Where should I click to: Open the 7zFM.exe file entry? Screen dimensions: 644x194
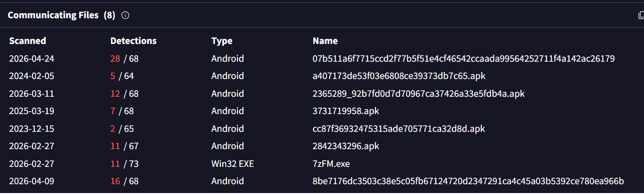(331, 164)
